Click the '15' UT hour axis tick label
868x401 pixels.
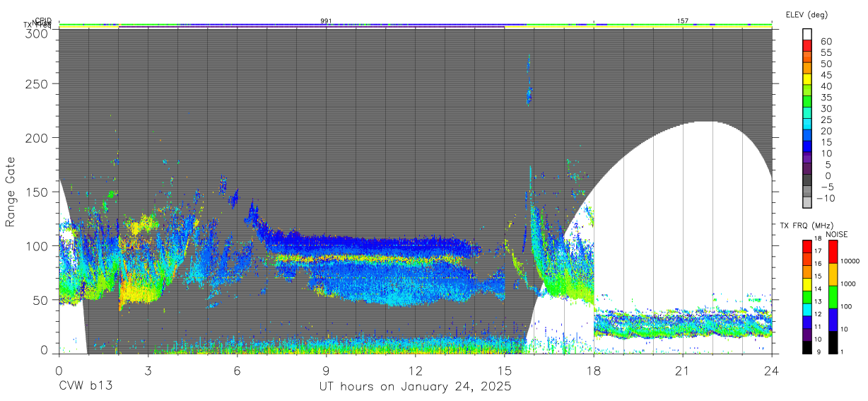coord(505,370)
